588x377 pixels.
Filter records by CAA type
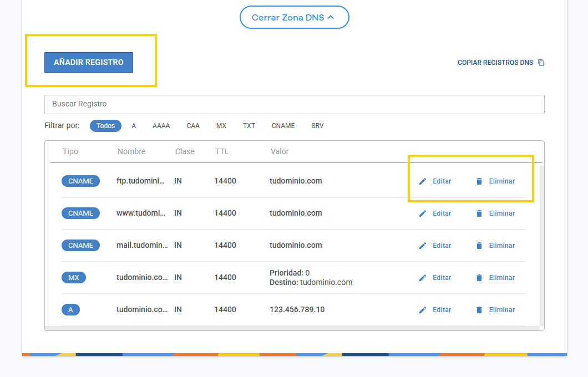(x=193, y=126)
